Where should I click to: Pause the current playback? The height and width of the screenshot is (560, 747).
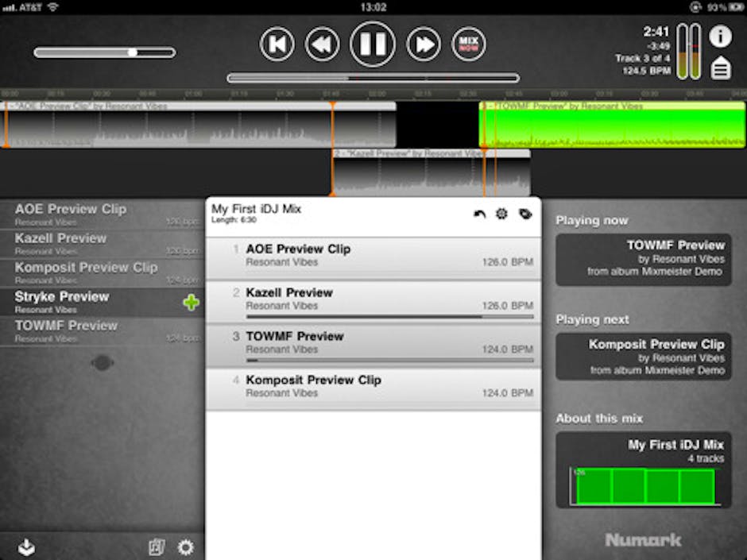point(373,44)
